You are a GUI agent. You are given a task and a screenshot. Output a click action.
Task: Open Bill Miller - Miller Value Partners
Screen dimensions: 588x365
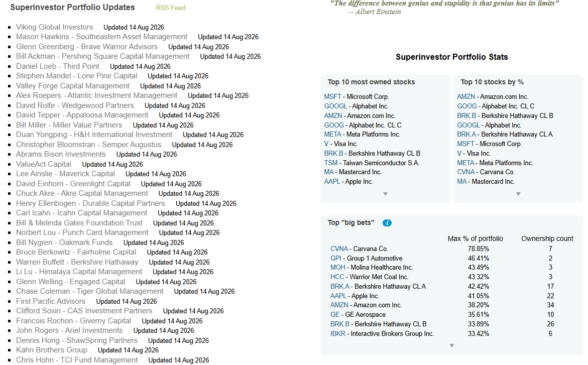click(x=69, y=125)
